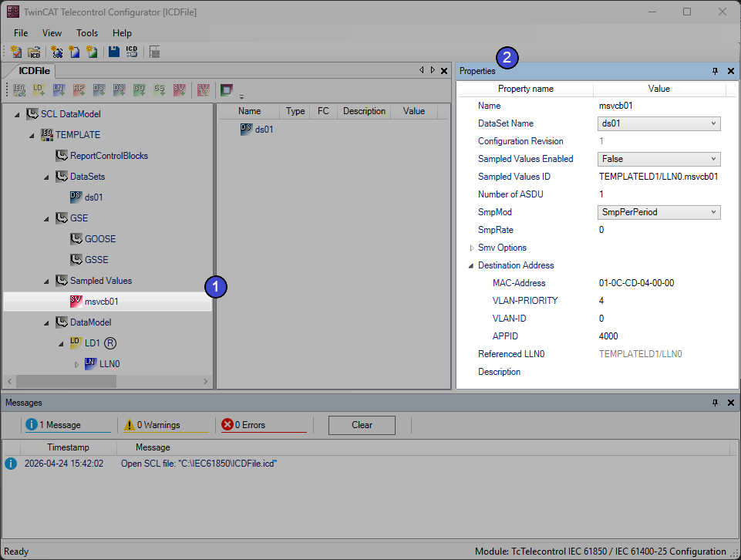Add a logical device with LD icon

point(39,89)
